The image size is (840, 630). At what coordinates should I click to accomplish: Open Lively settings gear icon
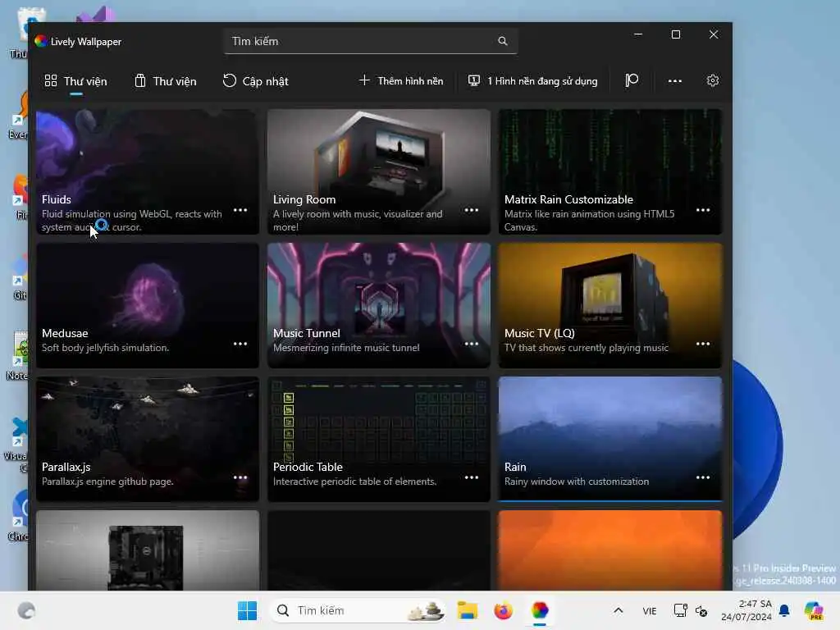coord(713,81)
